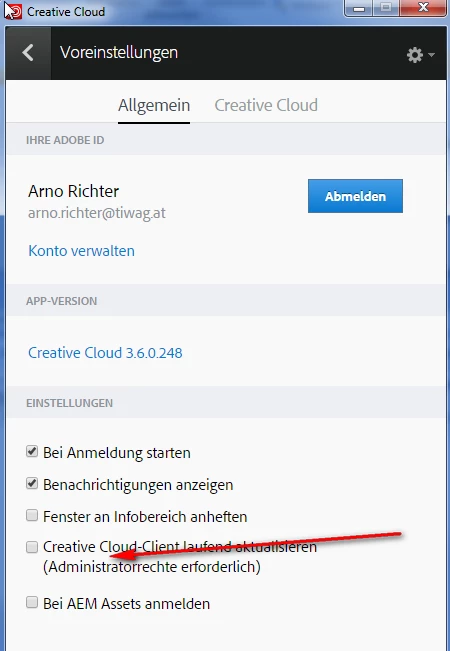
Task: Enable Creative Cloud-Client laufend aktualisieren checkbox
Action: (x=32, y=547)
